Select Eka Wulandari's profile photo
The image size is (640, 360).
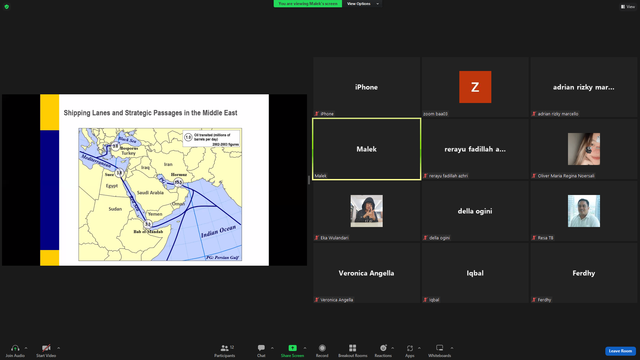367,211
